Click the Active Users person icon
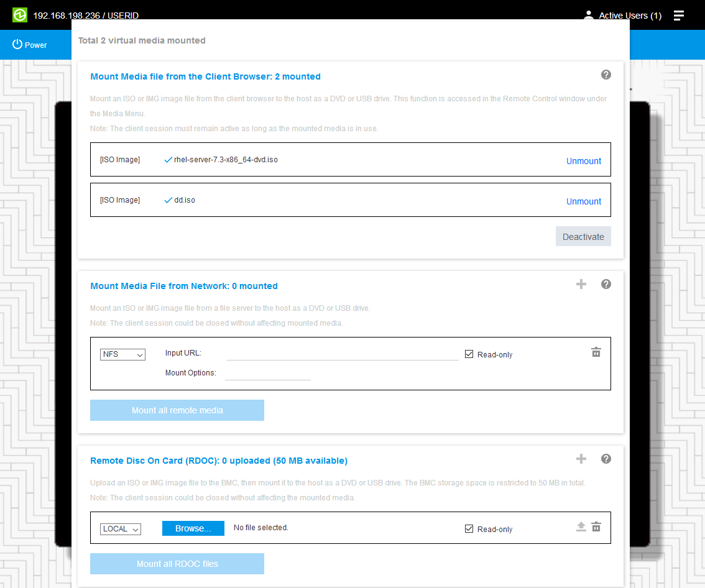 coord(589,16)
